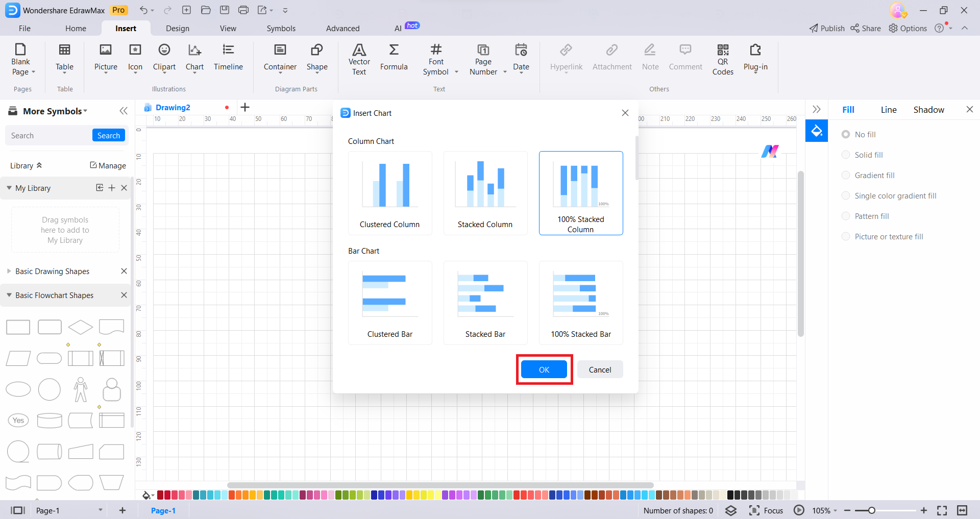Select the Pattern fill option
This screenshot has width=980, height=519.
click(866, 216)
